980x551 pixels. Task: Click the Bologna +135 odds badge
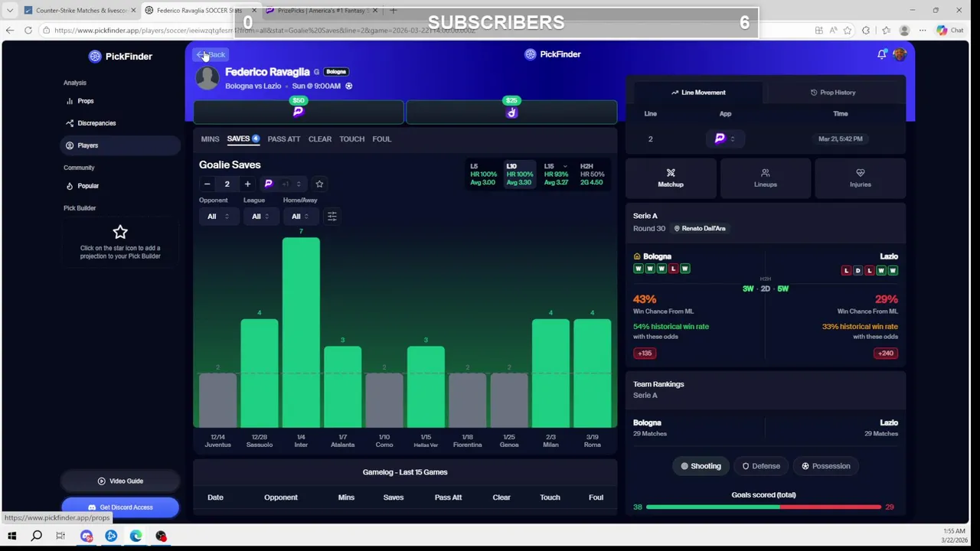click(x=645, y=354)
